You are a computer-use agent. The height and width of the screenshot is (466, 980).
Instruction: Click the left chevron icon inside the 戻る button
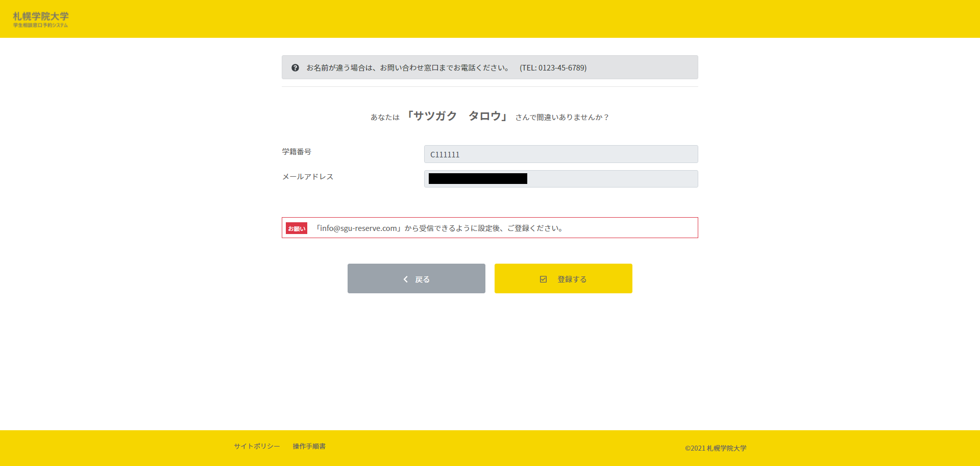click(406, 279)
